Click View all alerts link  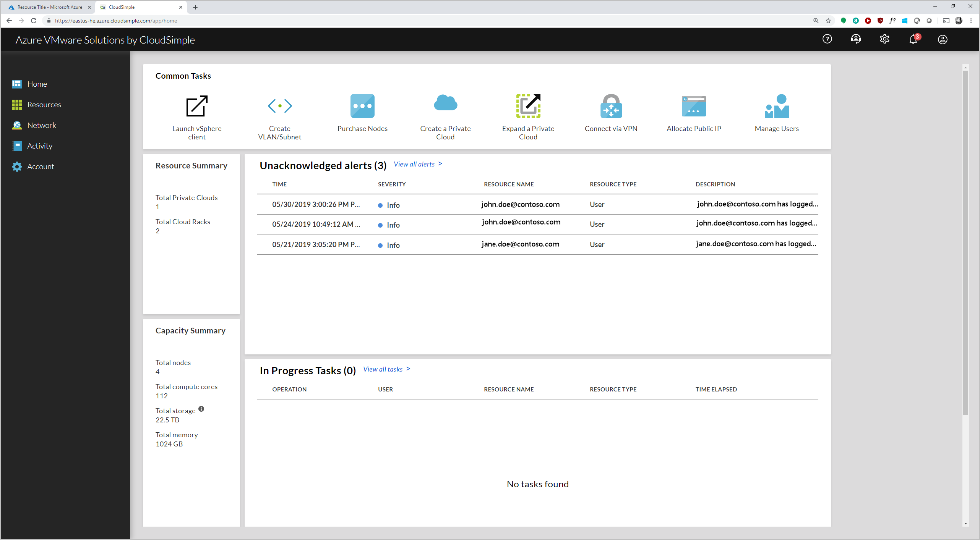417,163
